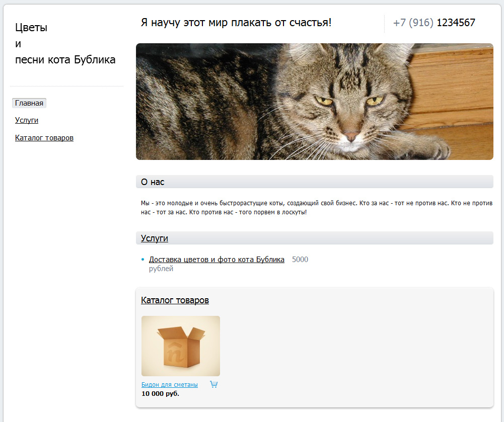Click the blue bullet before Доставка цветов

coord(143,260)
